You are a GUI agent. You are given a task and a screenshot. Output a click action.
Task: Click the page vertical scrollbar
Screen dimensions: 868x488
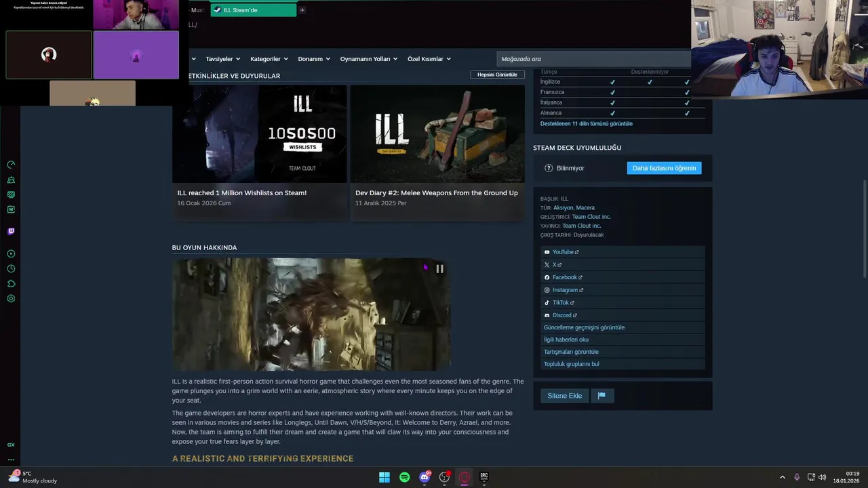click(x=864, y=228)
